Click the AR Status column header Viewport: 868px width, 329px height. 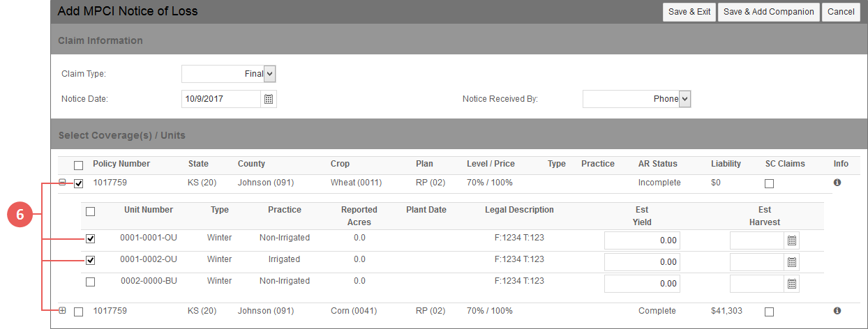[x=657, y=164]
